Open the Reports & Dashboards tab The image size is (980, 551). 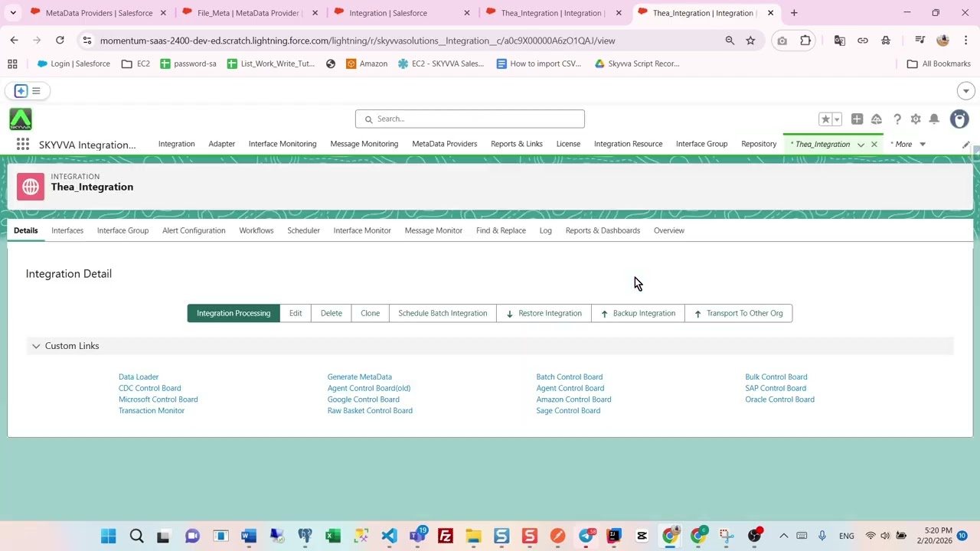tap(603, 230)
